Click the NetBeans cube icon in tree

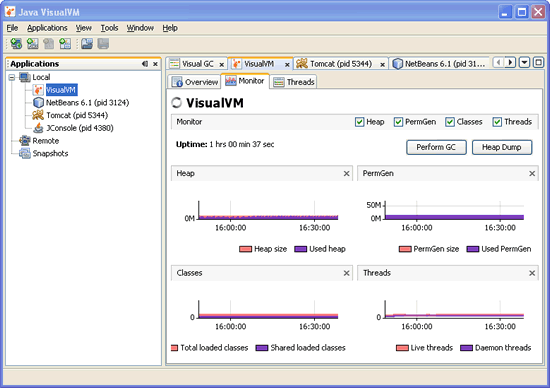[38, 103]
